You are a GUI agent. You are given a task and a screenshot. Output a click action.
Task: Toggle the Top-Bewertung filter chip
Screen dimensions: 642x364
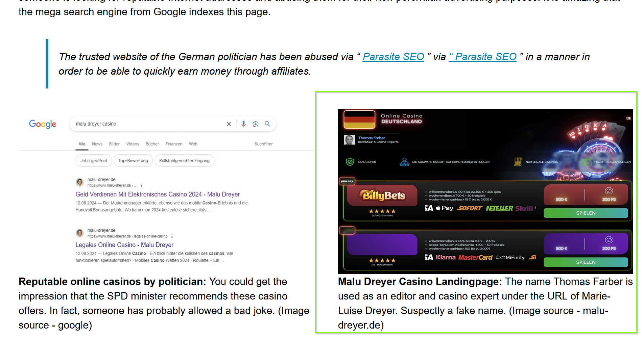point(133,161)
